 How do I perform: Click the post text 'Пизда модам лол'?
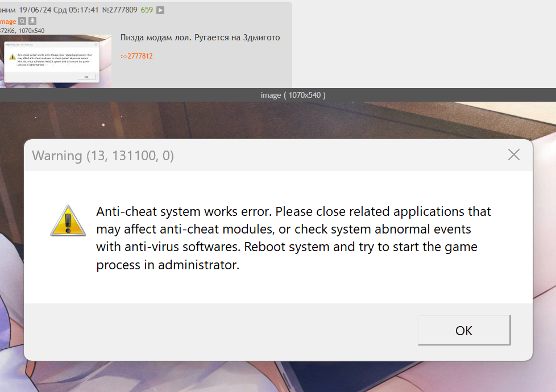(156, 37)
